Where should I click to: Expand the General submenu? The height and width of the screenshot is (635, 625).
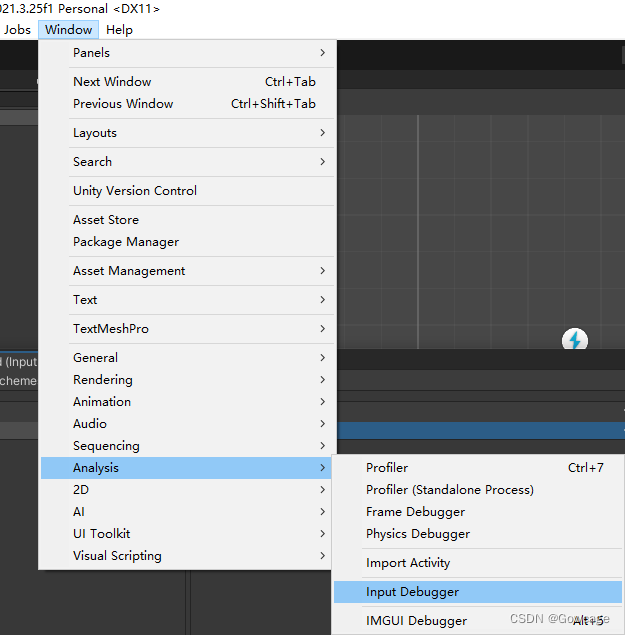188,358
